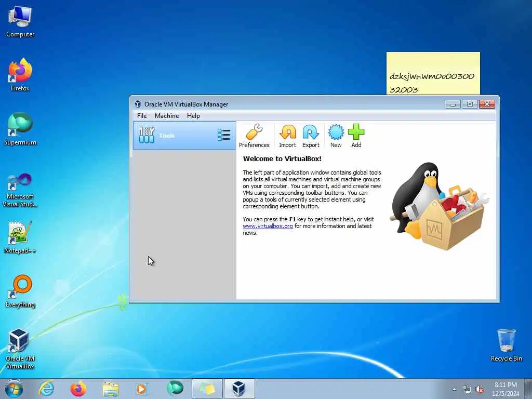
Task: Open the Help menu
Action: pos(193,116)
